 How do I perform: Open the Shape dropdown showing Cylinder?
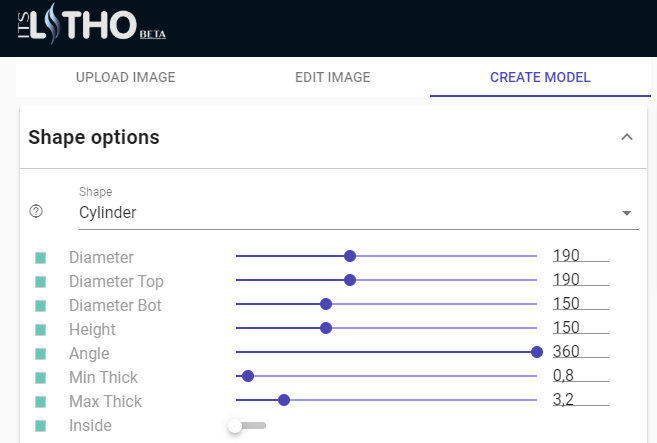[359, 212]
